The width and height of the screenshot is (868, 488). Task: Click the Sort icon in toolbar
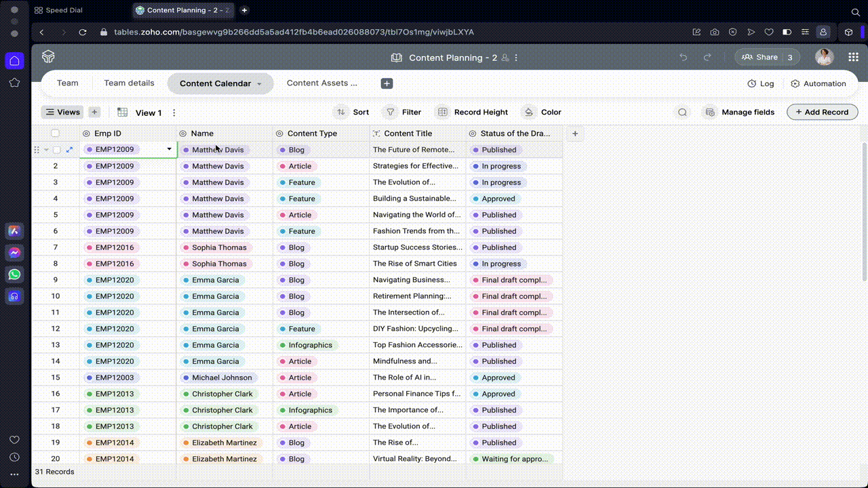click(x=341, y=113)
